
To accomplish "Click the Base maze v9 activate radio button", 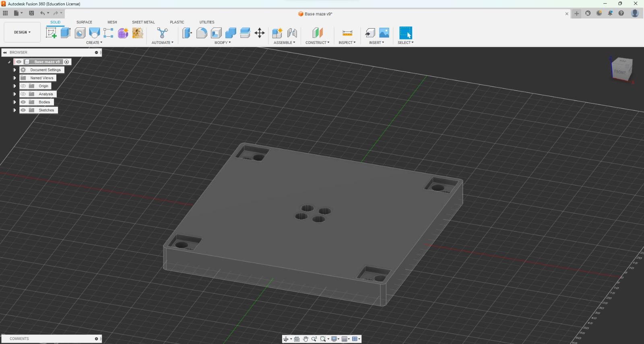I will 67,62.
